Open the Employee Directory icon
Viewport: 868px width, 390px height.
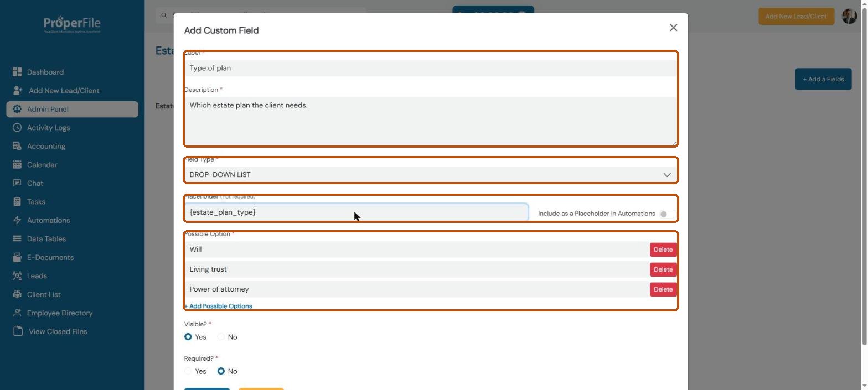[17, 313]
